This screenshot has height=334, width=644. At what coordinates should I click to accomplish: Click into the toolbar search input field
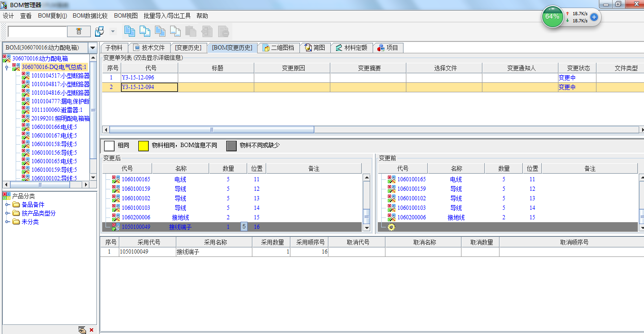[37, 31]
